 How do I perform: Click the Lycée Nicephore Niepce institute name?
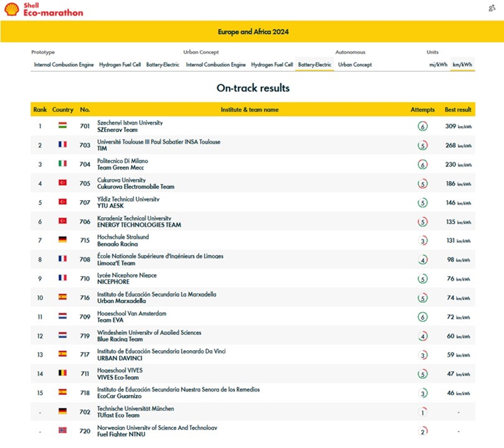tap(127, 275)
